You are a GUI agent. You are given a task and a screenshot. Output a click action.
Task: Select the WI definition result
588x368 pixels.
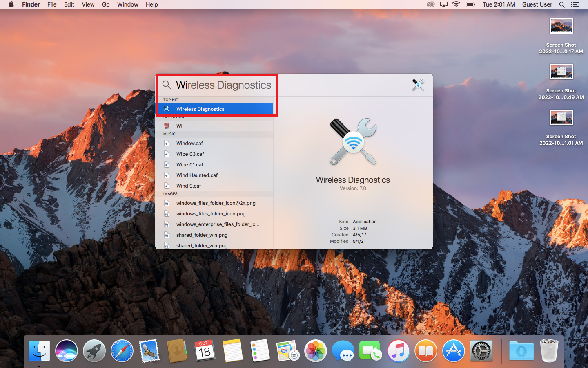tap(214, 126)
